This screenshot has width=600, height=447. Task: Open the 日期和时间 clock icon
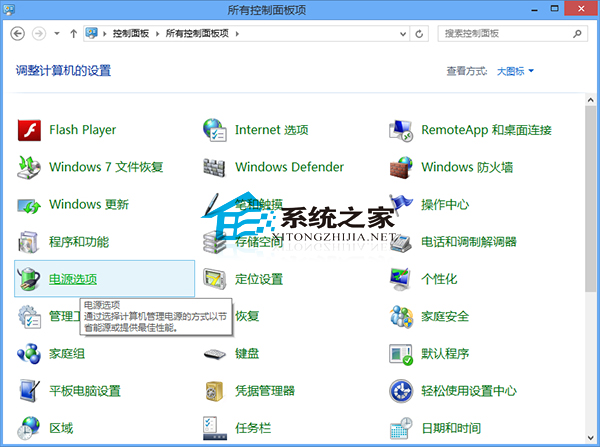pyautogui.click(x=402, y=428)
